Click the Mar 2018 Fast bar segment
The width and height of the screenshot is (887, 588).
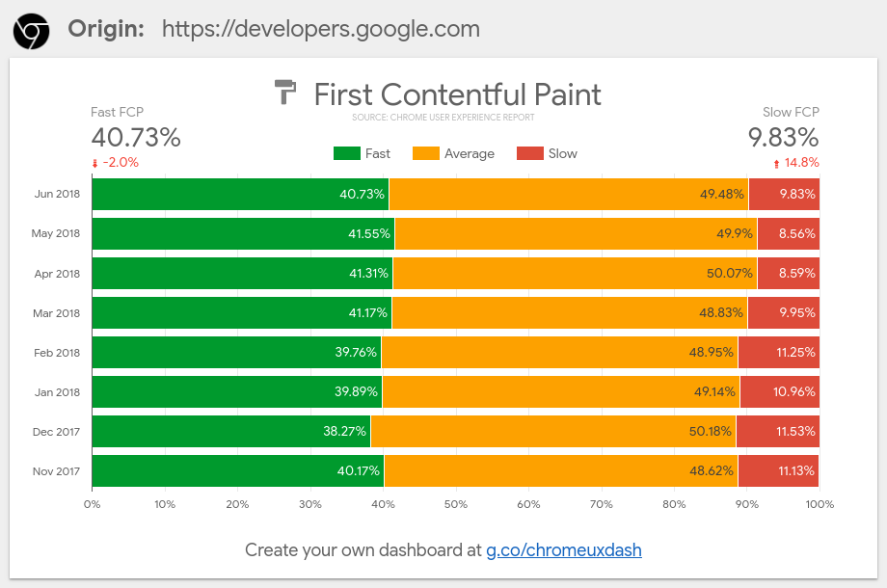241,312
